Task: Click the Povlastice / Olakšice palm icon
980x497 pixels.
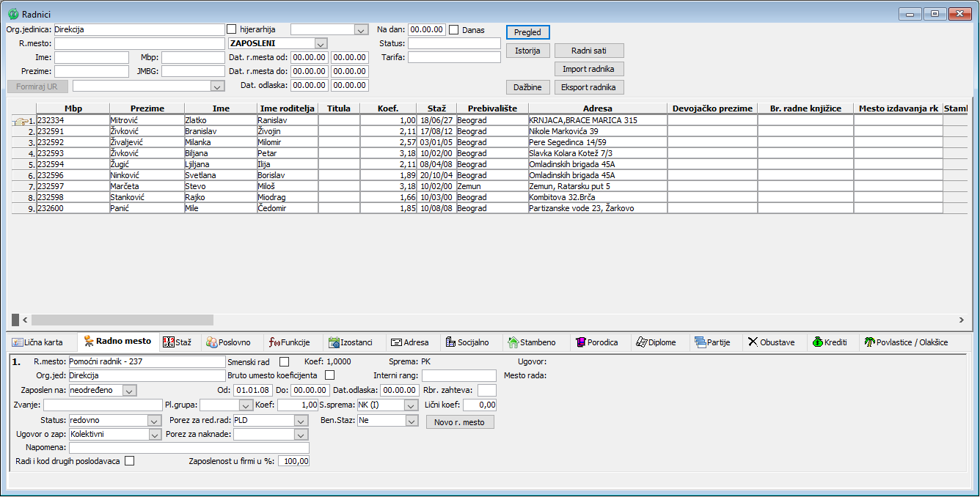Action: (x=869, y=342)
